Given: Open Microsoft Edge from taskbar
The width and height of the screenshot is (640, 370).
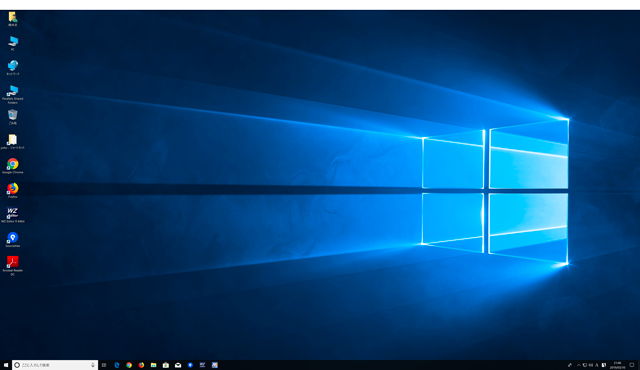Looking at the screenshot, I should click(117, 365).
